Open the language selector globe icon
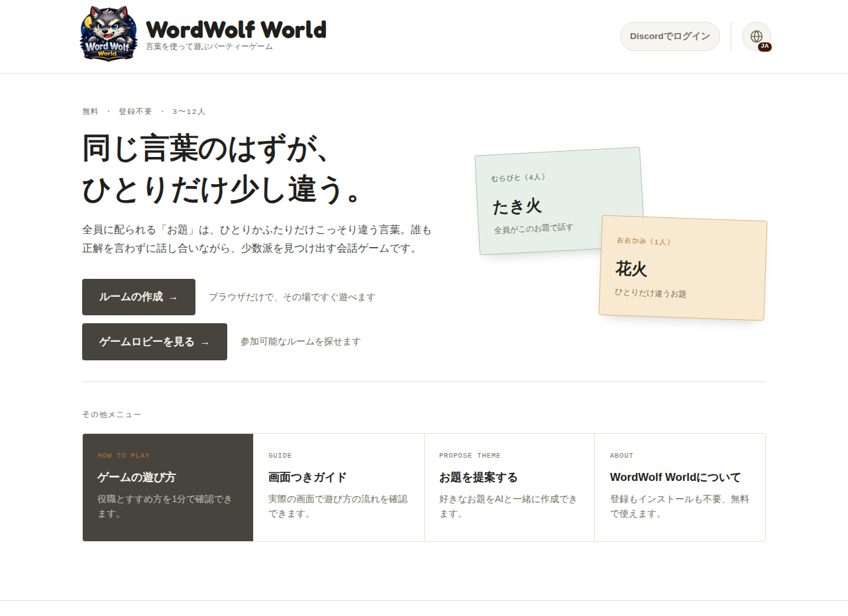 [757, 36]
